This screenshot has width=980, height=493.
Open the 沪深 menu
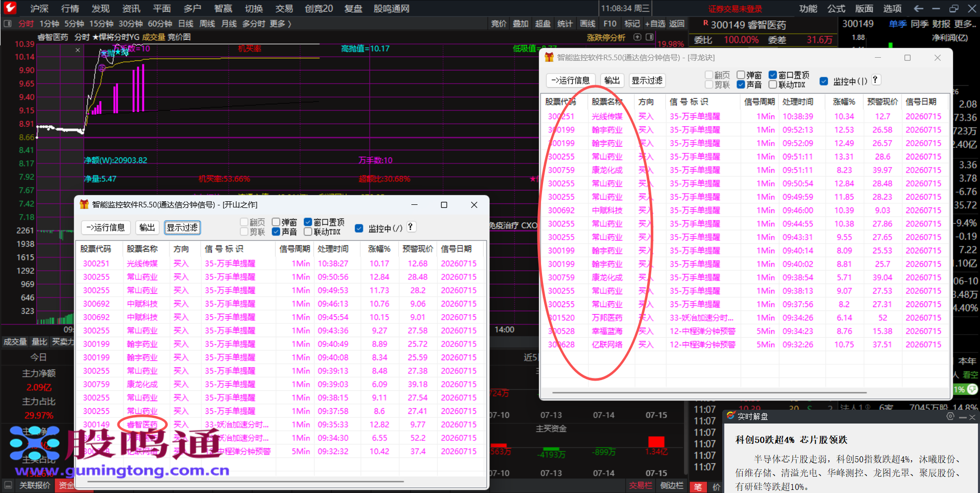click(39, 8)
